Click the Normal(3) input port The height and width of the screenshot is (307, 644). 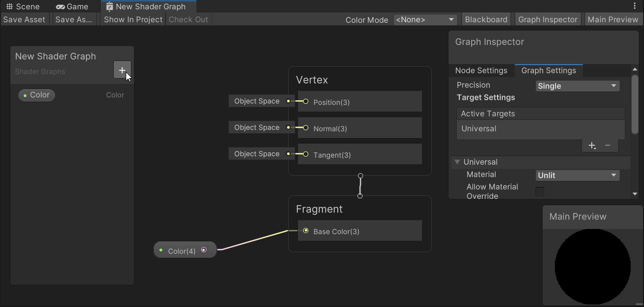tap(306, 128)
